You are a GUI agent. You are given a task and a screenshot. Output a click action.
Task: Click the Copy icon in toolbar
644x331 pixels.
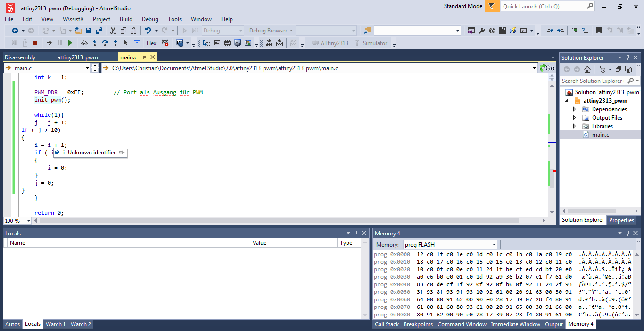pyautogui.click(x=124, y=31)
